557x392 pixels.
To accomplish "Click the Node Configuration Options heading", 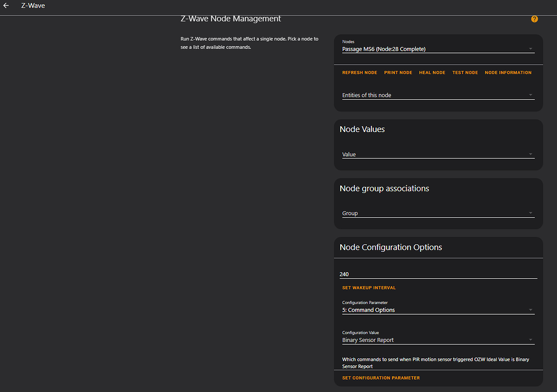I will click(x=391, y=247).
